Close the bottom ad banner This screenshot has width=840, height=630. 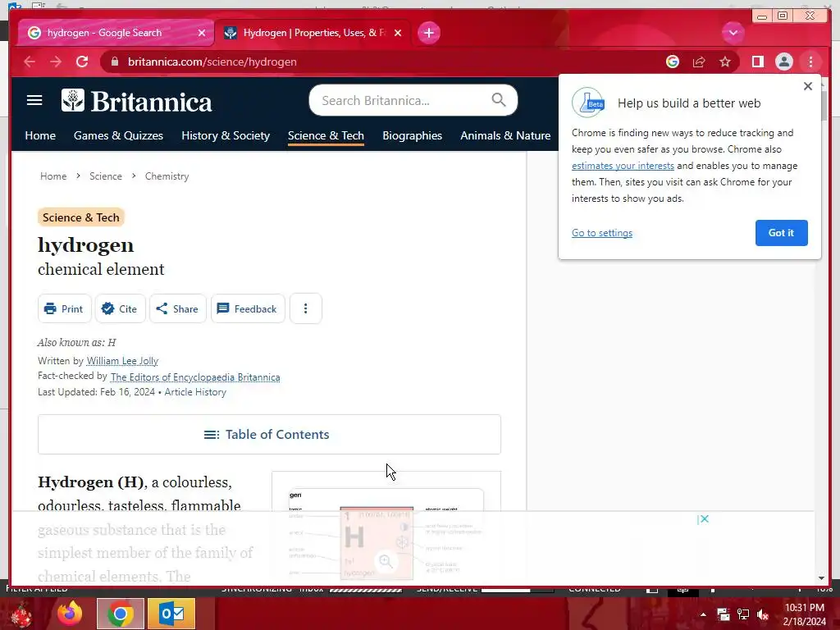(703, 518)
